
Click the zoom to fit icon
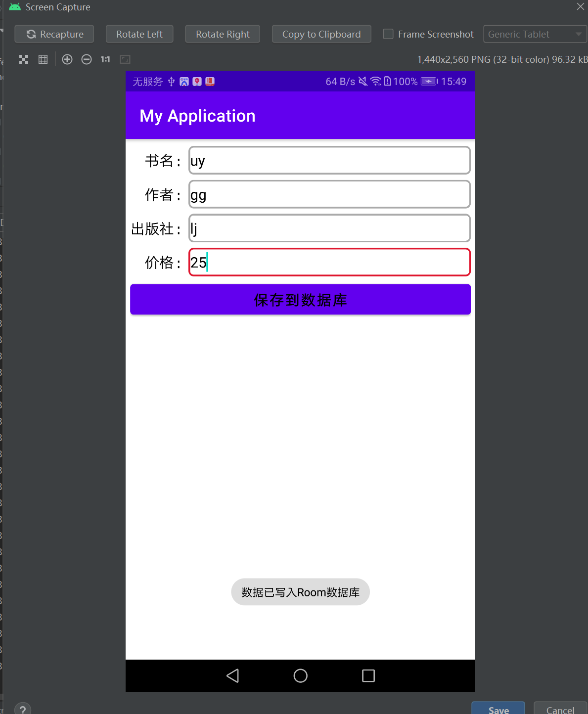(x=125, y=59)
